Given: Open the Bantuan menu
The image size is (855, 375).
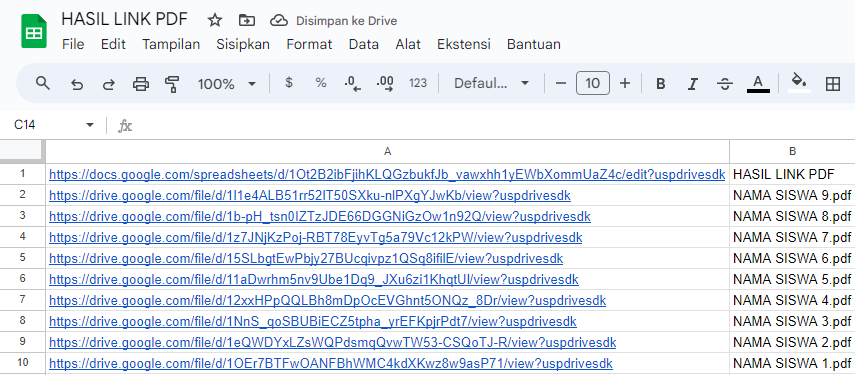Looking at the screenshot, I should (534, 44).
